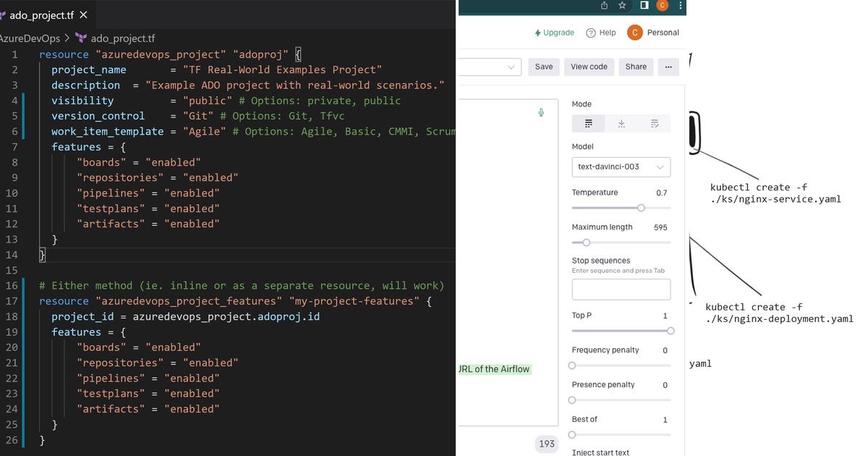The image size is (868, 456).
Task: Open the text-davinci-003 model dropdown
Action: (621, 166)
